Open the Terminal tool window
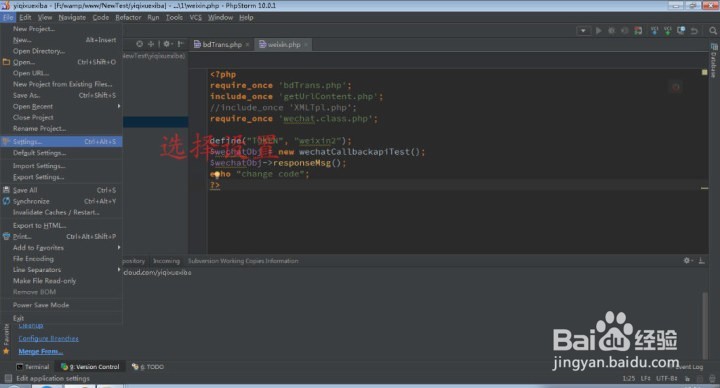 click(x=33, y=366)
